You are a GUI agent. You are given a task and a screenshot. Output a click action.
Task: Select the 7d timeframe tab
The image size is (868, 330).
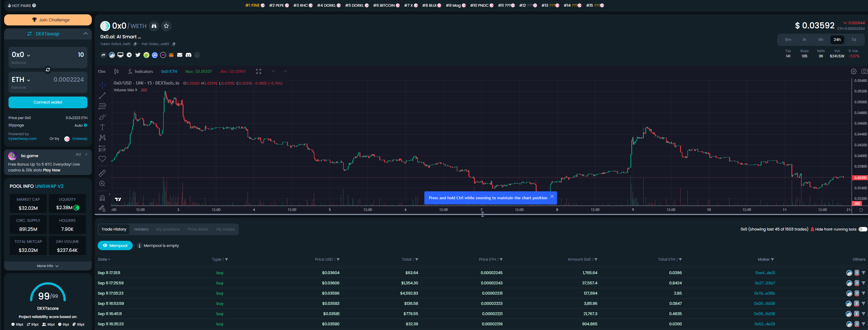pos(853,40)
